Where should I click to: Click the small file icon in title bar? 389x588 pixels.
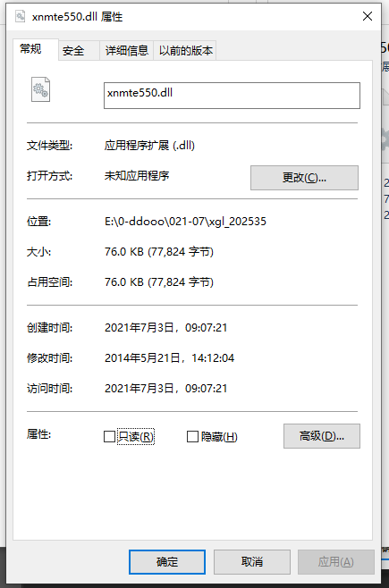(x=20, y=16)
